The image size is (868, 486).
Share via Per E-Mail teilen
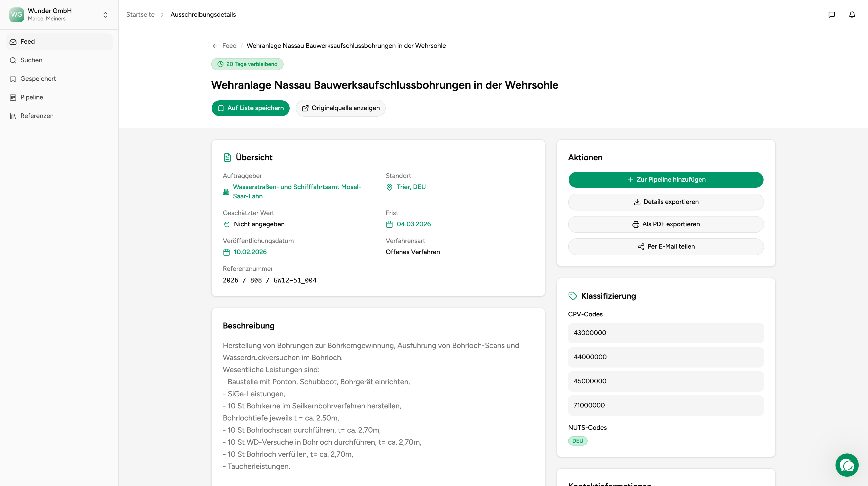click(665, 246)
